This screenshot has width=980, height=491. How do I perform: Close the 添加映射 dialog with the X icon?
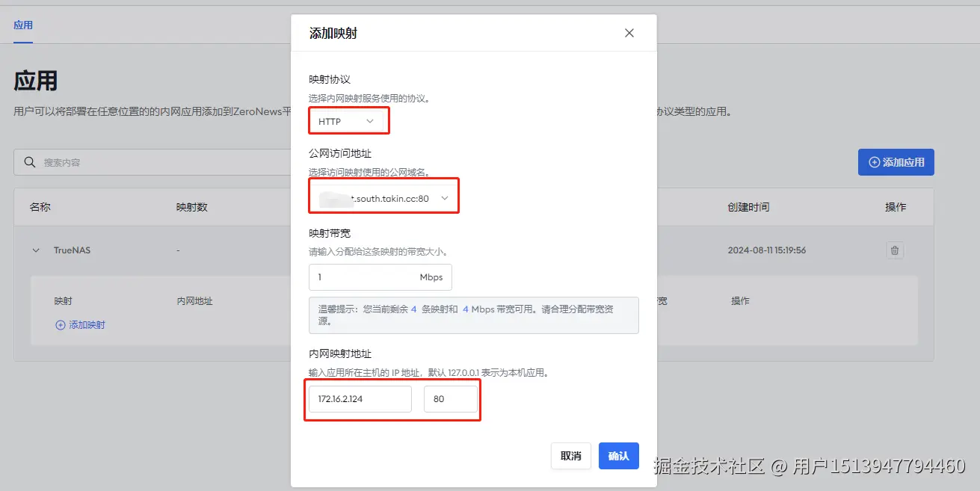coord(629,33)
